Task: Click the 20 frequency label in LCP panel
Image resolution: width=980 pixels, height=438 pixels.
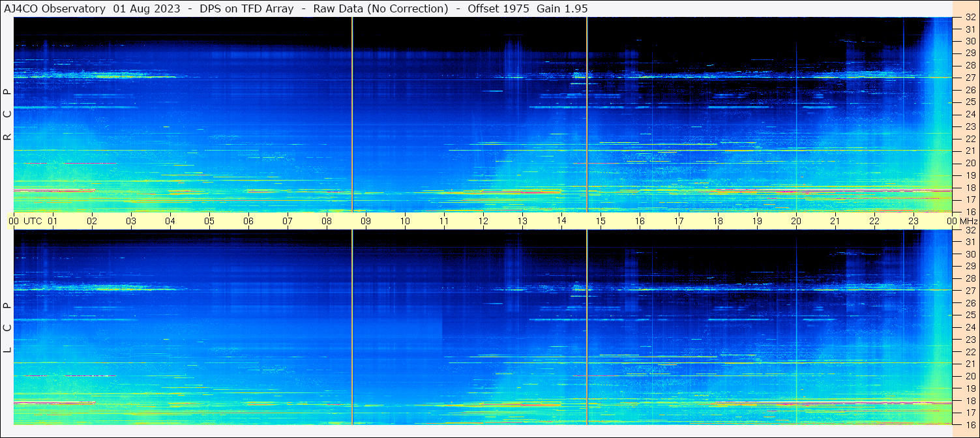Action: [970, 376]
